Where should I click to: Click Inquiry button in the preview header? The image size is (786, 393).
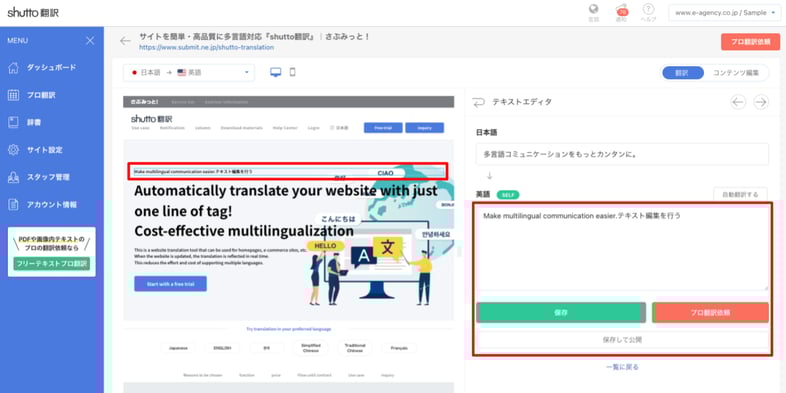tap(425, 128)
